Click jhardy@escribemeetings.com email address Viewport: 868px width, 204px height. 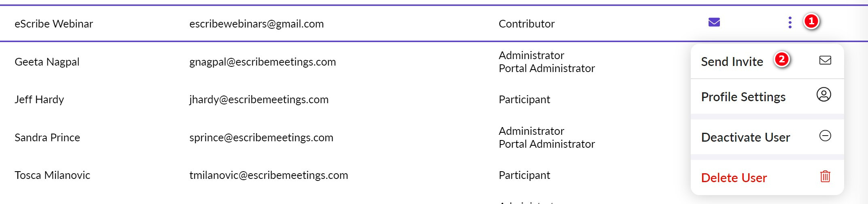259,100
